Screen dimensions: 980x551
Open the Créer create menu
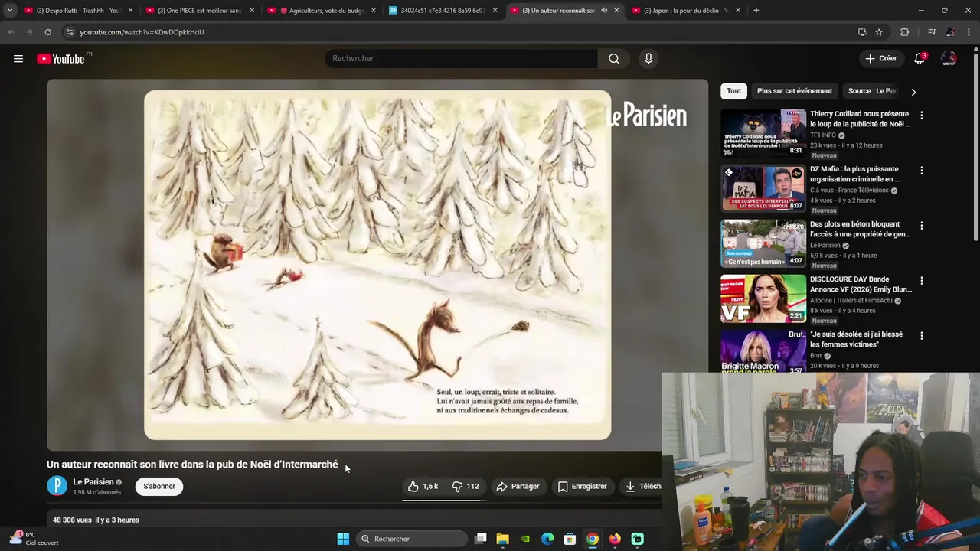[x=880, y=58]
